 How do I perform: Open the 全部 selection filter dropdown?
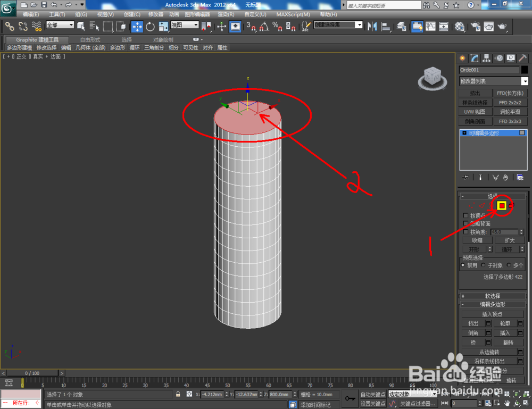click(60, 25)
